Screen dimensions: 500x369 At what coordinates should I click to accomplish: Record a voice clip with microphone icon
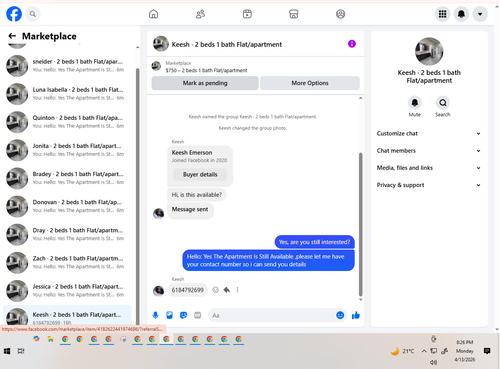[x=155, y=315]
